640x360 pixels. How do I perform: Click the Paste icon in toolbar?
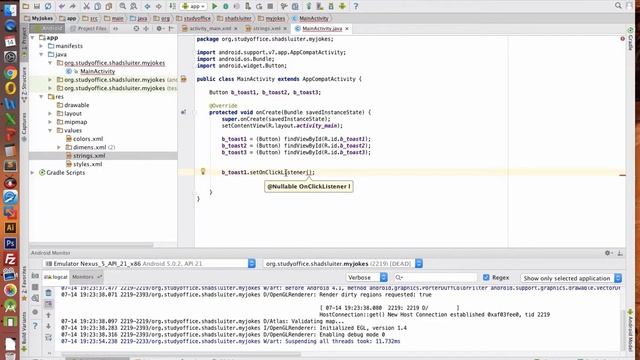coord(109,6)
